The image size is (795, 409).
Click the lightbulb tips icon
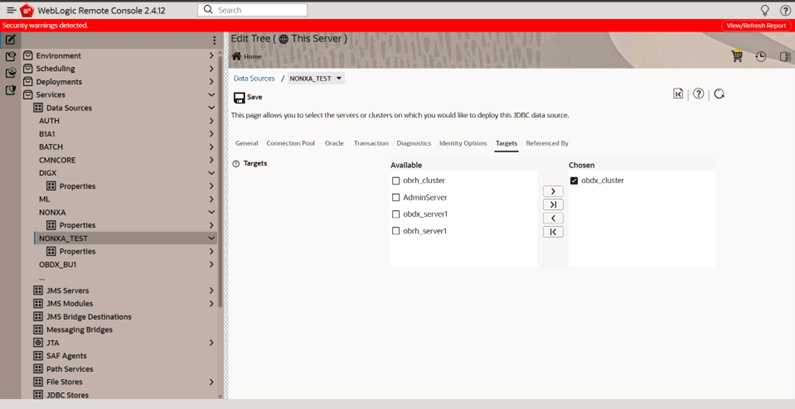click(765, 10)
